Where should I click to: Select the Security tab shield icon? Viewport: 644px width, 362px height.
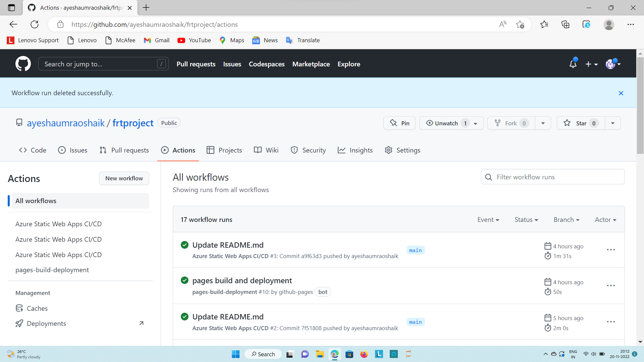coord(294,150)
